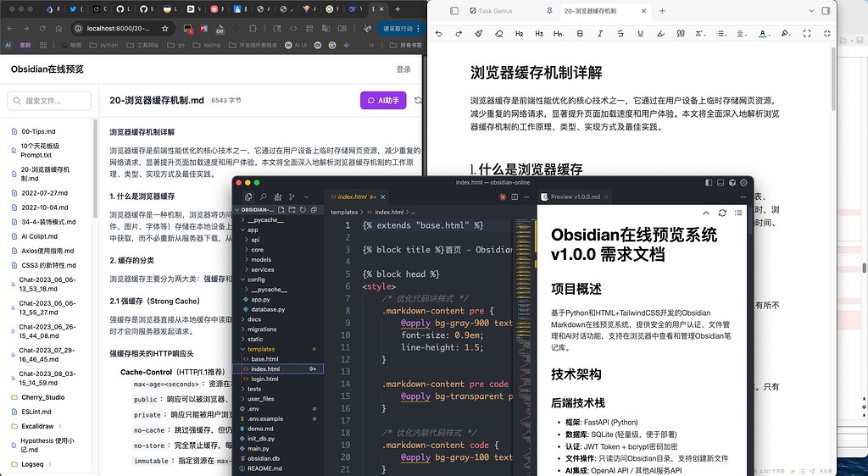Viewport: 868px width, 476px height.
Task: Open Obsidian tab list dropdown chevron
Action: tap(811, 10)
